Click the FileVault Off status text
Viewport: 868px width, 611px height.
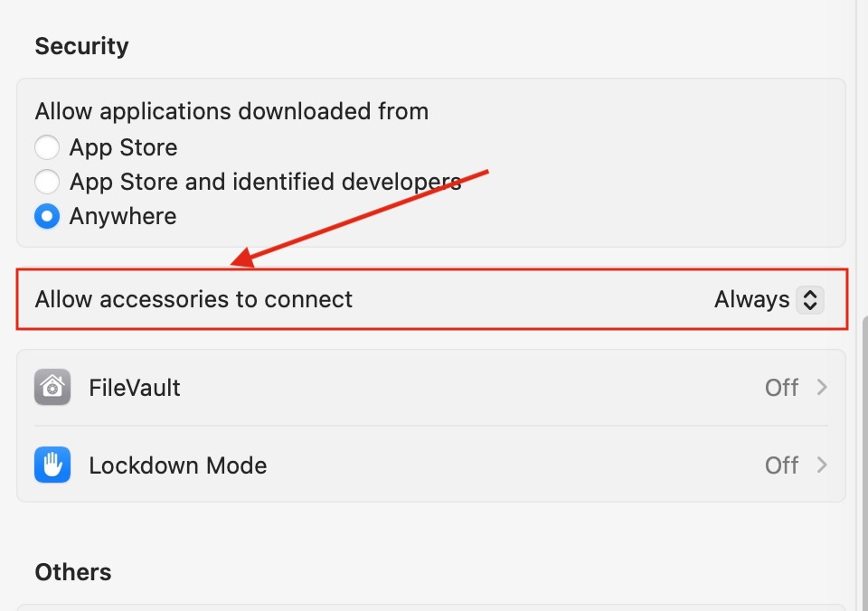pyautogui.click(x=781, y=388)
